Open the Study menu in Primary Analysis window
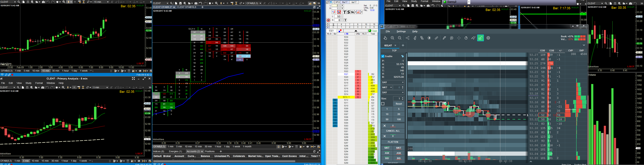 point(28,83)
